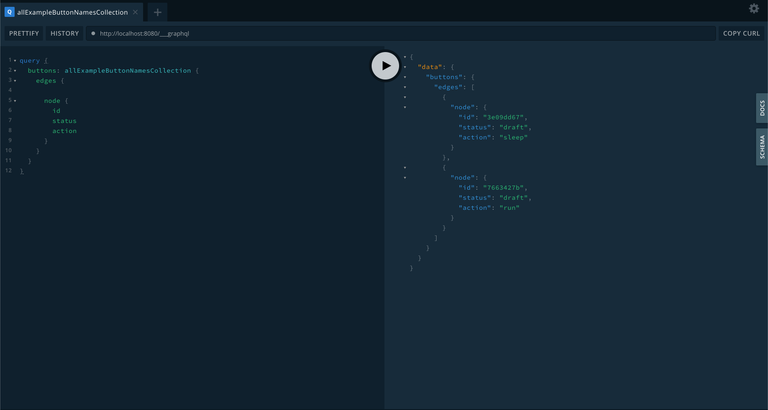Click the status dot beside the endpoint URL
Viewport: 768px width, 410px height.
[x=93, y=33]
